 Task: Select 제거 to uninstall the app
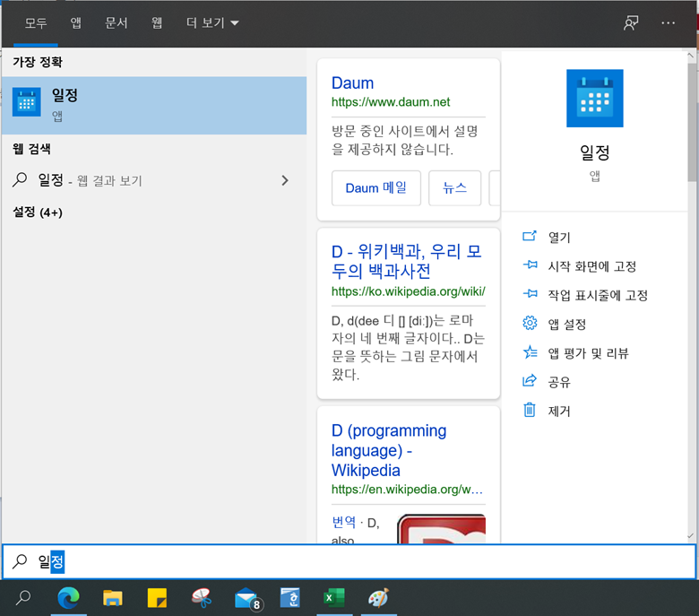[x=559, y=411]
